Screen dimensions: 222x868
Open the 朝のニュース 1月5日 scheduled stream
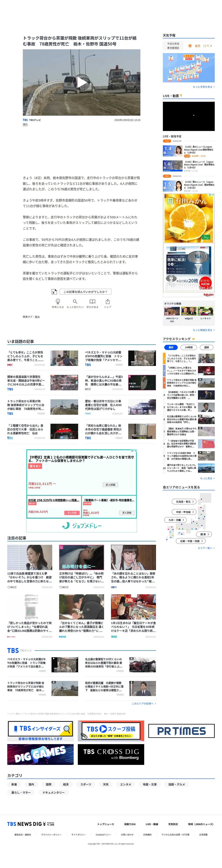(189, 186)
